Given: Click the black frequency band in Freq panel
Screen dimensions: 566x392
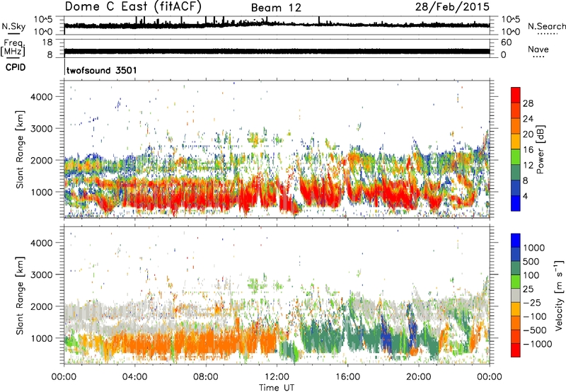Looking at the screenshot, I should point(277,51).
